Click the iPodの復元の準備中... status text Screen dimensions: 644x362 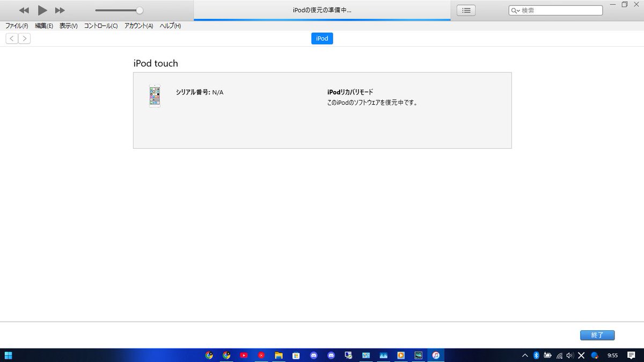pos(322,10)
